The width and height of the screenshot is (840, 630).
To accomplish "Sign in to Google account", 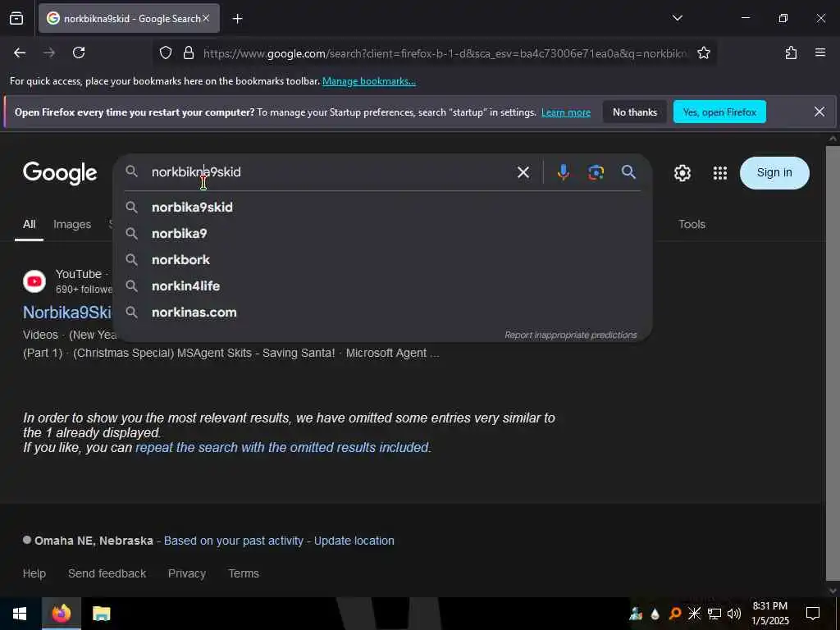I will pos(774,172).
